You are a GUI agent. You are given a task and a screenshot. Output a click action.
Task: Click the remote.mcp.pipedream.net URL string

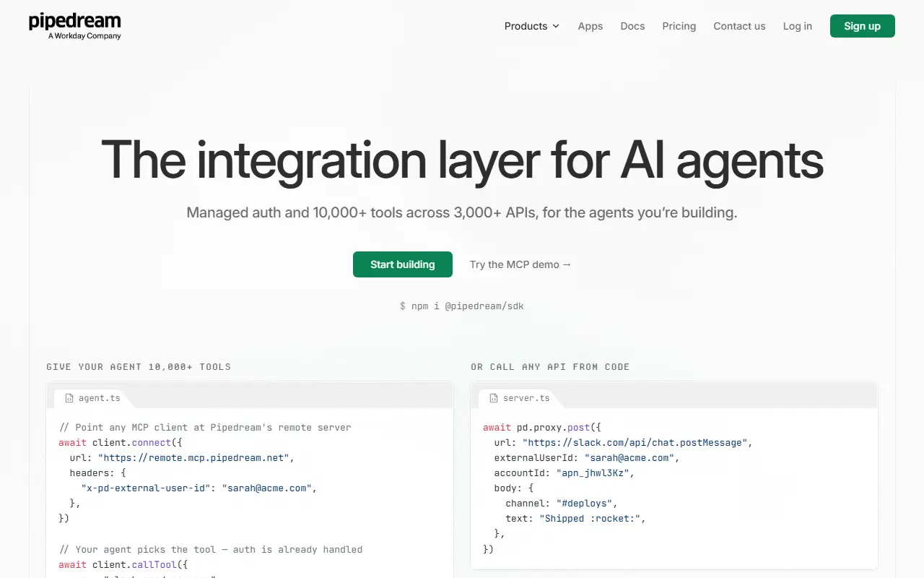[193, 458]
